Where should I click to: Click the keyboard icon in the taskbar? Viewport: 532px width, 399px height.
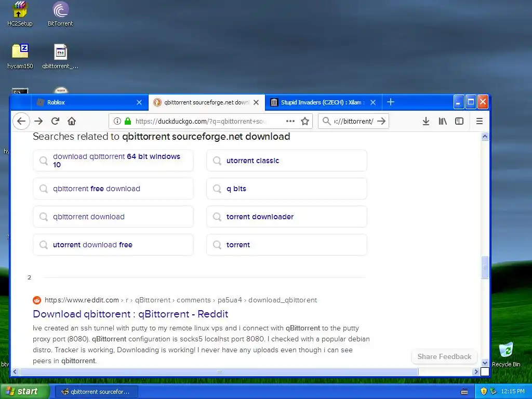(x=464, y=392)
